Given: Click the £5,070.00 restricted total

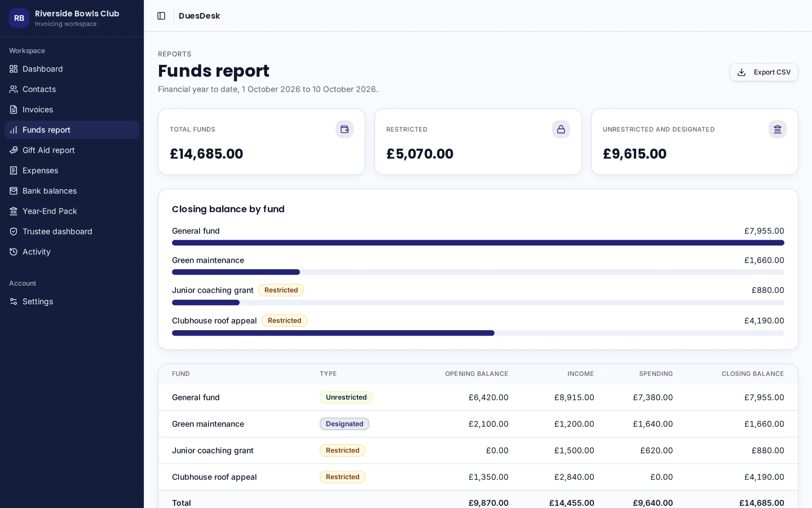Looking at the screenshot, I should point(420,154).
